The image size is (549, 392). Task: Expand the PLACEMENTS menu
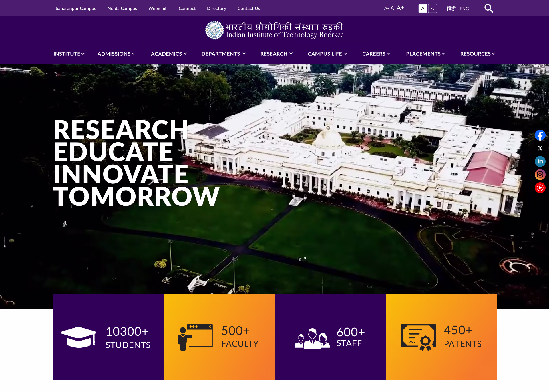pyautogui.click(x=425, y=54)
